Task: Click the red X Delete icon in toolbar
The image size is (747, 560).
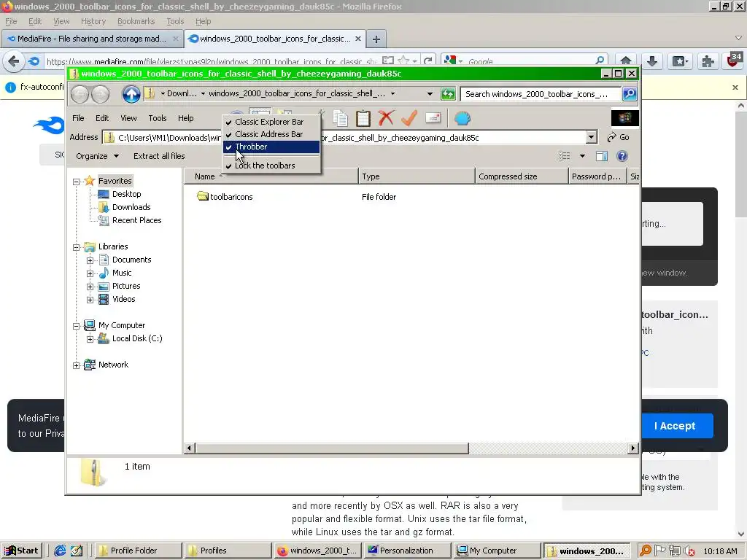Action: coord(386,118)
